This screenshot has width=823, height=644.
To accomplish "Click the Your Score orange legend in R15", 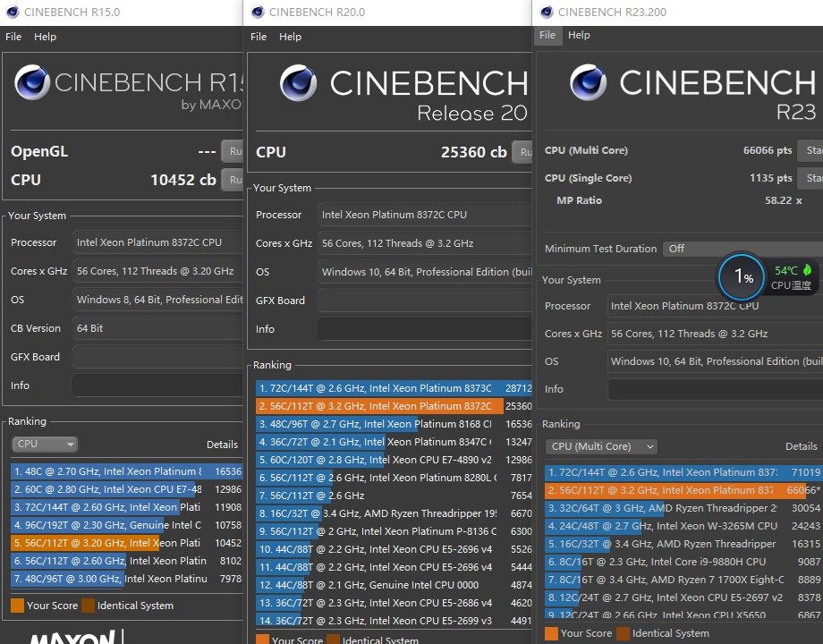I will click(17, 606).
